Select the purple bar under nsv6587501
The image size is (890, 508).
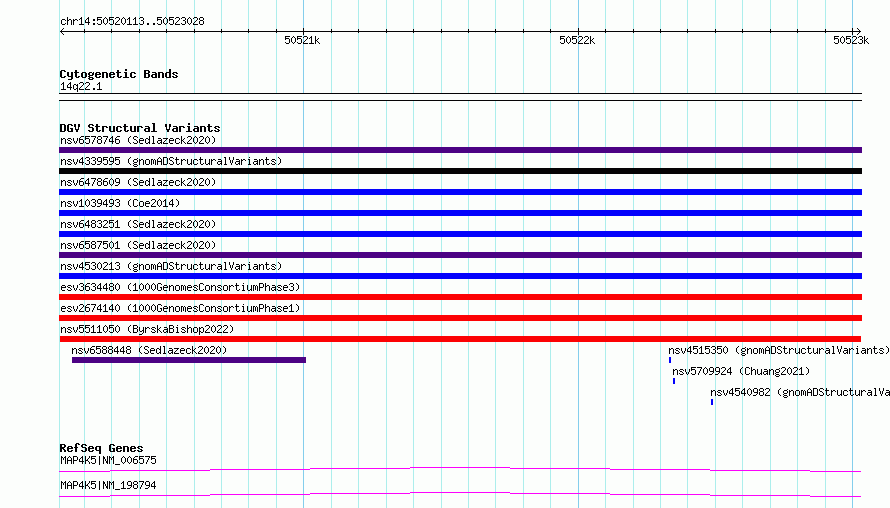point(460,255)
